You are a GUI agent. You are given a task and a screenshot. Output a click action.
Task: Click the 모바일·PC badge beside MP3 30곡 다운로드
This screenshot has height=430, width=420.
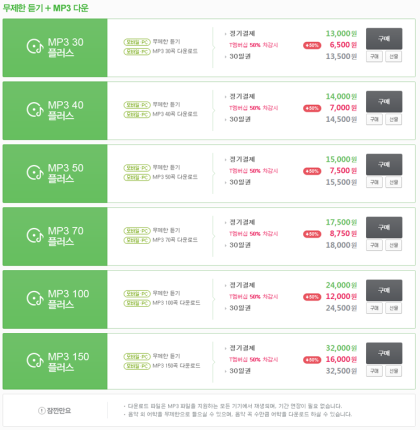point(137,52)
